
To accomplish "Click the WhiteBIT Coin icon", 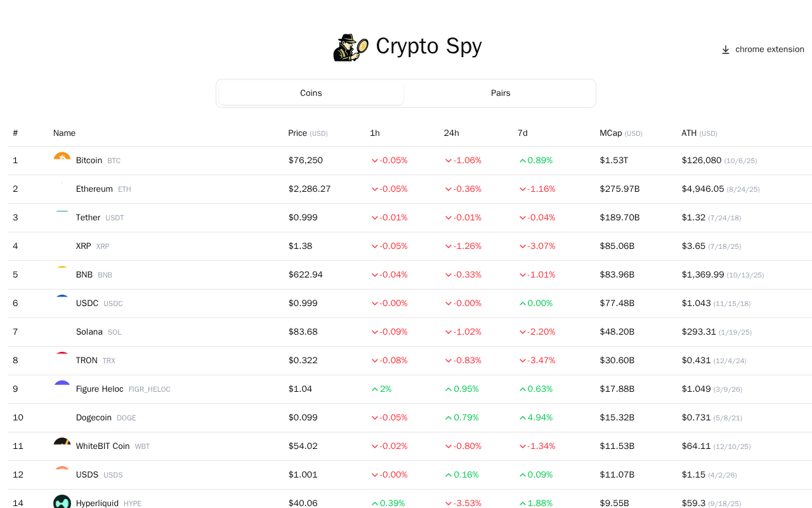I will tap(62, 443).
